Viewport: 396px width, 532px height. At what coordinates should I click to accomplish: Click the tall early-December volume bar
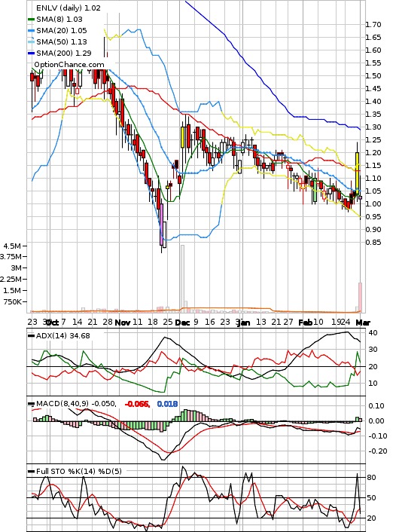[x=182, y=278]
